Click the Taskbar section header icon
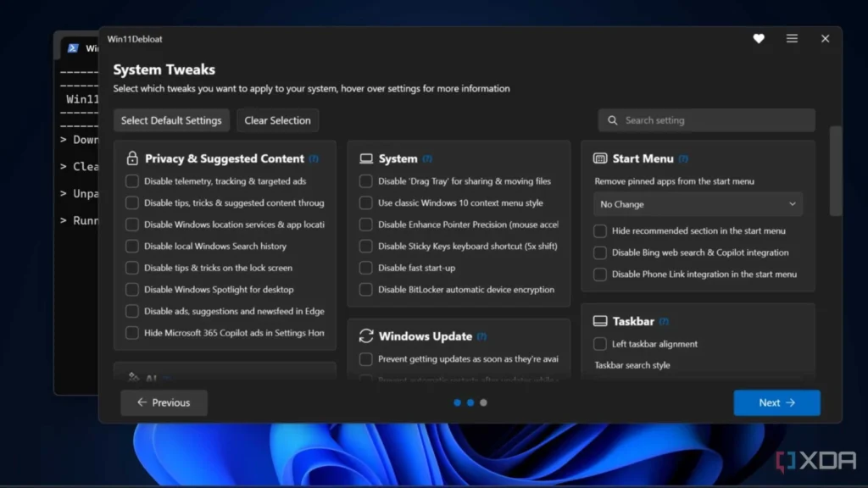This screenshot has height=488, width=868. [x=598, y=321]
